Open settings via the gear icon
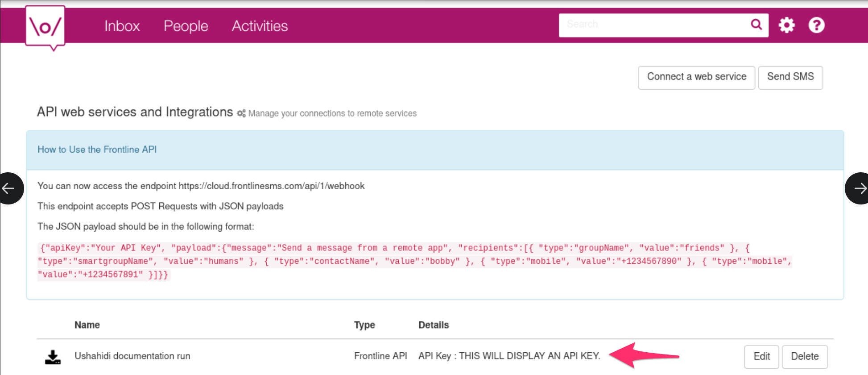 click(786, 25)
